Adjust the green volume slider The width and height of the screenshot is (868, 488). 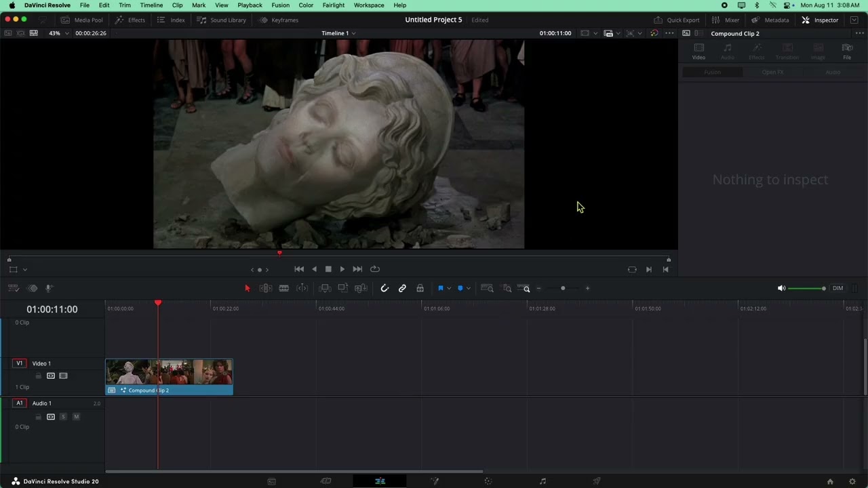pos(807,289)
